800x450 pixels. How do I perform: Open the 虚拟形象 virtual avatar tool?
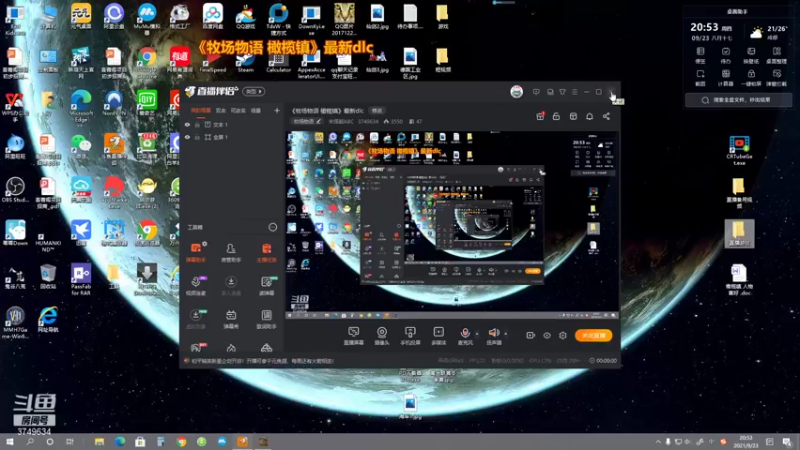196,319
